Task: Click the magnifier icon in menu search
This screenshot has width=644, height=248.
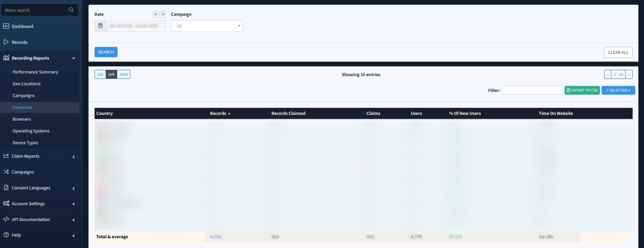Action: pos(71,10)
